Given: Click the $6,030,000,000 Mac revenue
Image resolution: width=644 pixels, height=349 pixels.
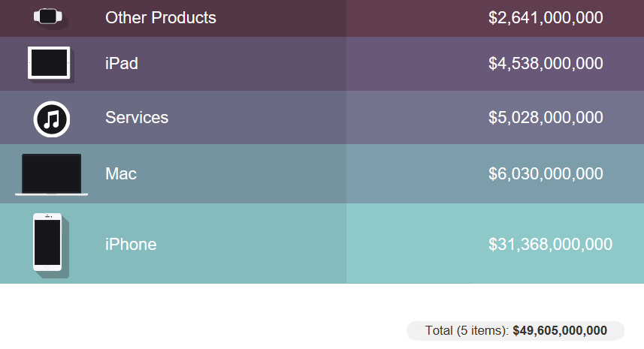Looking at the screenshot, I should pyautogui.click(x=546, y=174).
